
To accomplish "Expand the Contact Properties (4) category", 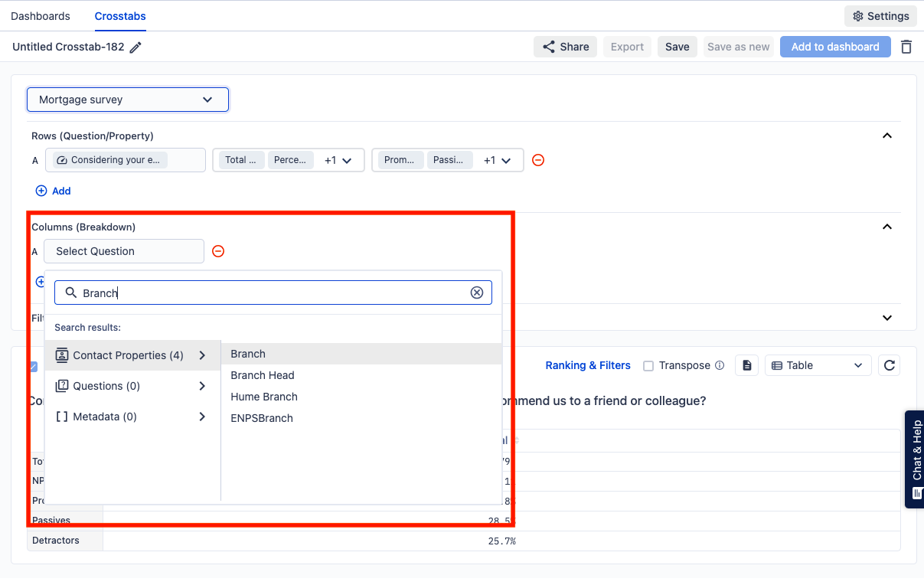I will click(132, 355).
